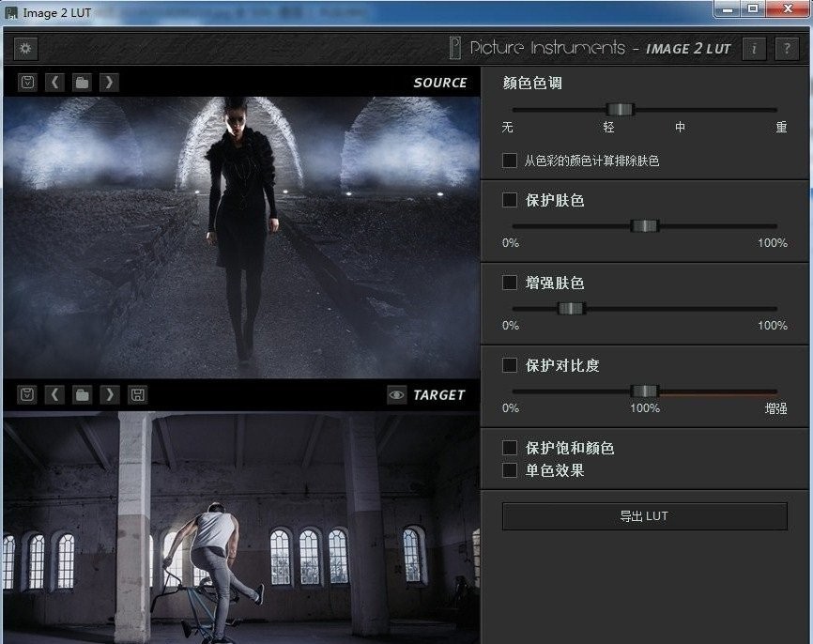Click the info (i) icon on top bar
813x644 pixels.
point(754,48)
